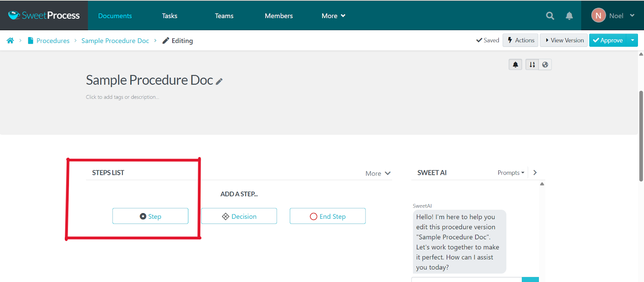The image size is (644, 282).
Task: Click the Saved status indicator
Action: (x=487, y=40)
